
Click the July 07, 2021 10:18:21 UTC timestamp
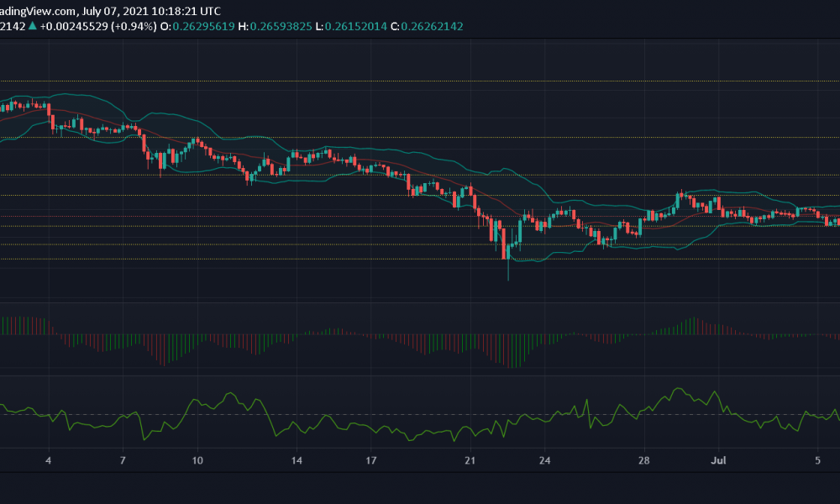[151, 11]
